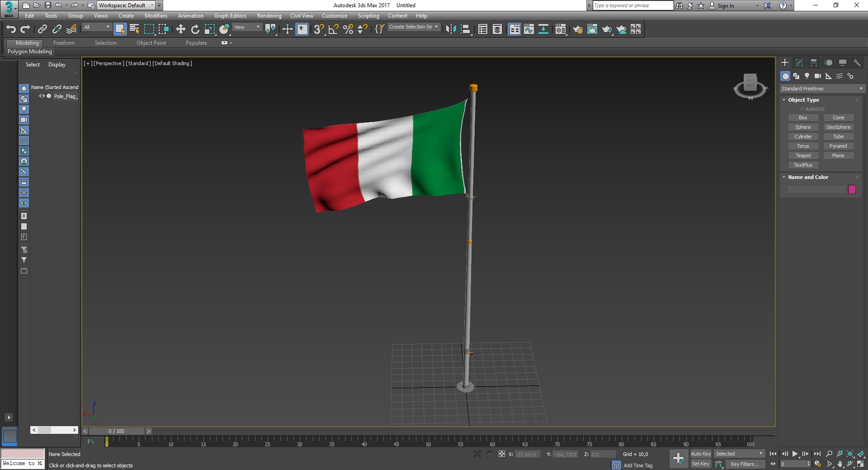The image size is (868, 470).
Task: Click the GeoSphere object type button
Action: [838, 127]
